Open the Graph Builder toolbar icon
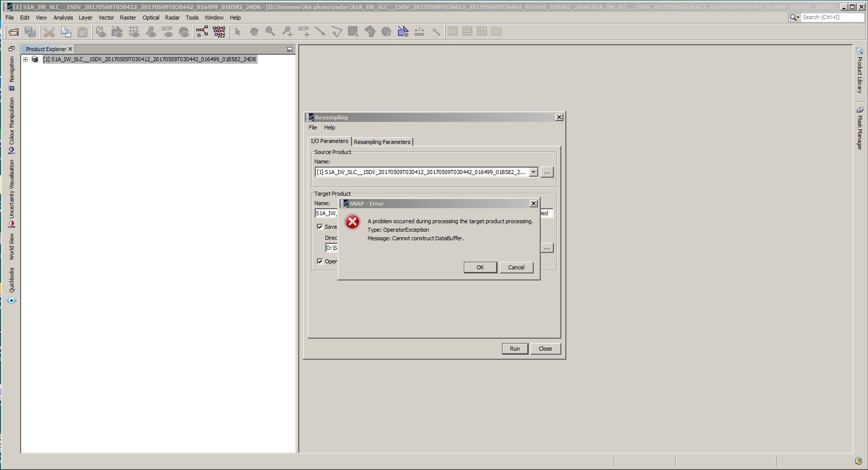Image resolution: width=868 pixels, height=470 pixels. pyautogui.click(x=202, y=32)
